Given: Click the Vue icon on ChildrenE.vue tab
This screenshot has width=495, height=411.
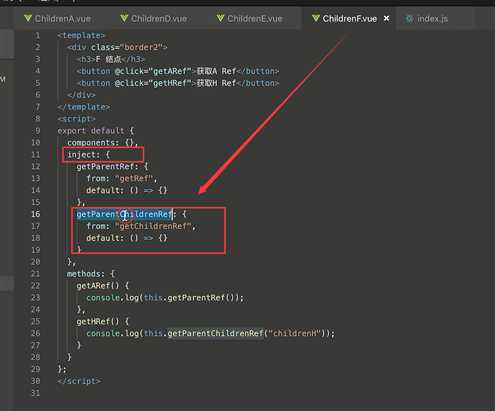Looking at the screenshot, I should (x=220, y=18).
